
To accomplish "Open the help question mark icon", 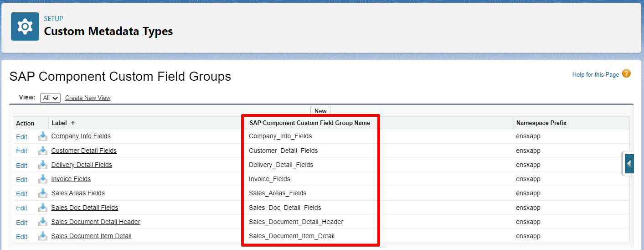I will (626, 73).
